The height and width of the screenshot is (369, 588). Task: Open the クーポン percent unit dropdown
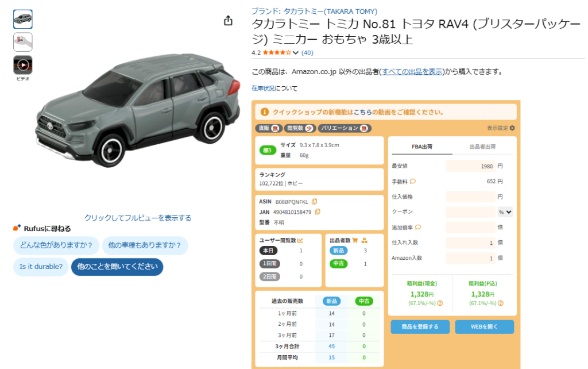click(505, 212)
